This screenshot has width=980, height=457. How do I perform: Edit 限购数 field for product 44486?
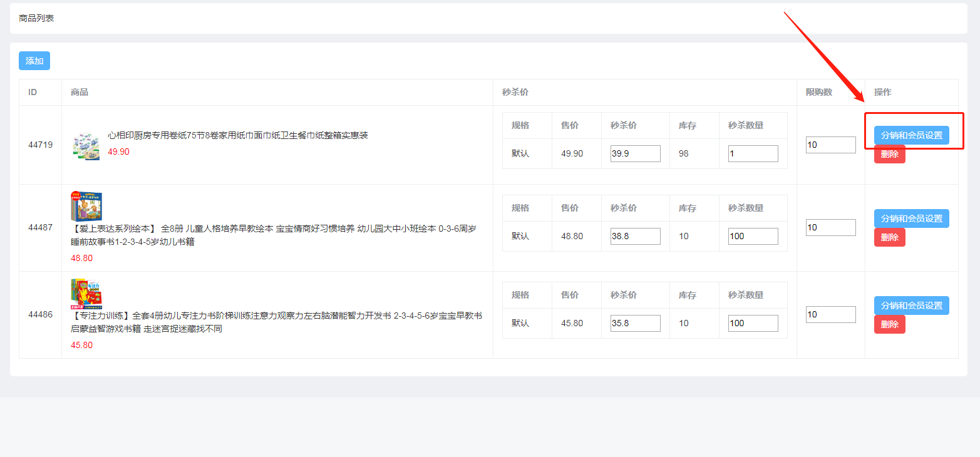[830, 314]
